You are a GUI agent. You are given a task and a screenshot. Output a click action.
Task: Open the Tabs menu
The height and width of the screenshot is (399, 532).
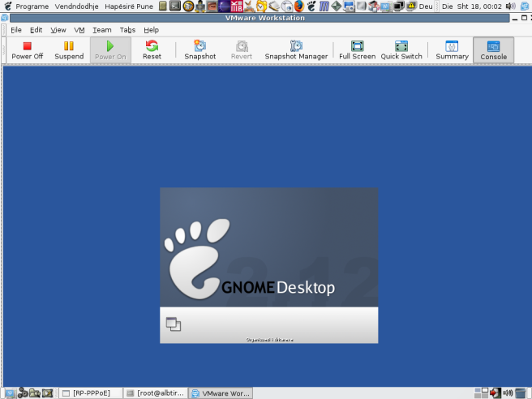[x=127, y=30]
